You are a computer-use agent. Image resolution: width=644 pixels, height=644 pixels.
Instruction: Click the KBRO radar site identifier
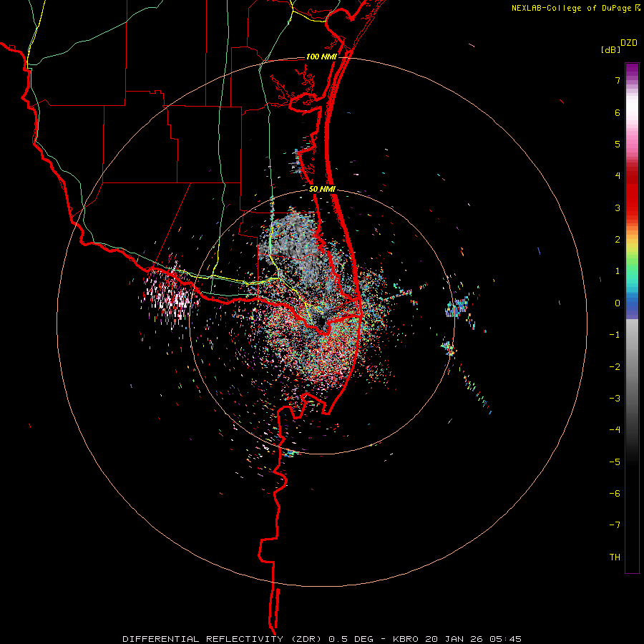pos(406,639)
